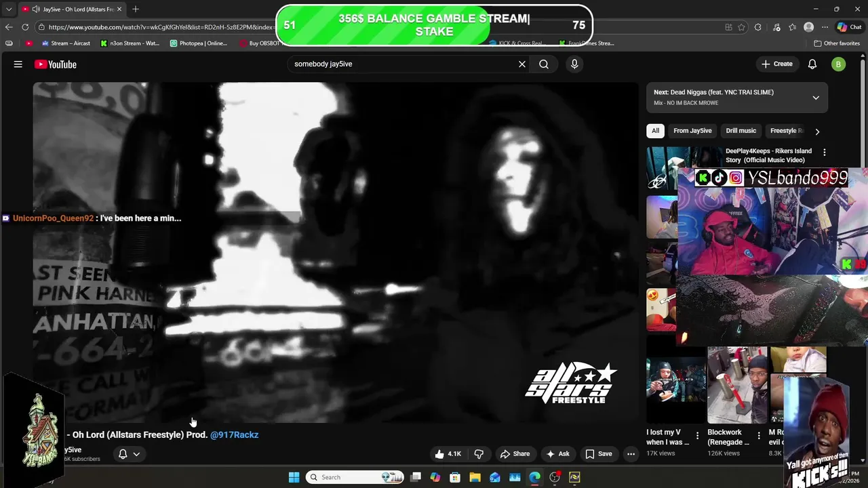This screenshot has width=868, height=488.
Task: Pause the video player
Action: 336,252
